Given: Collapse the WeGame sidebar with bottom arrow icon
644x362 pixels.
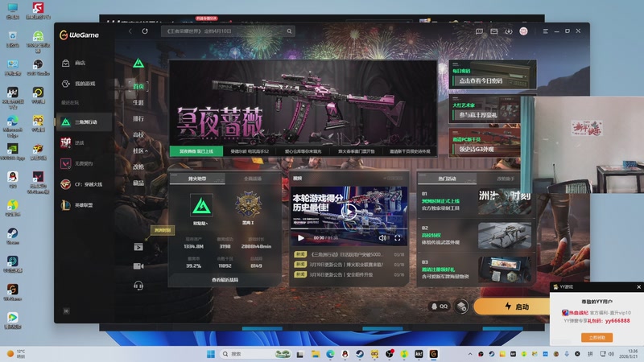Looking at the screenshot, I should [66, 311].
